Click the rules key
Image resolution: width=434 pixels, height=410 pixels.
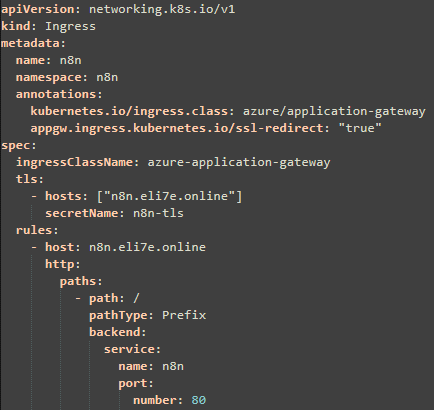[x=34, y=230]
